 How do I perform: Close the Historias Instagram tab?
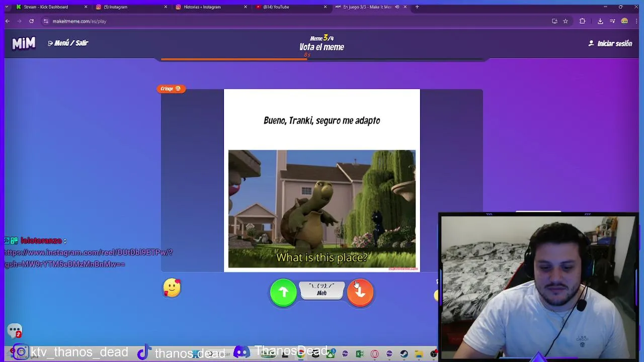(246, 7)
